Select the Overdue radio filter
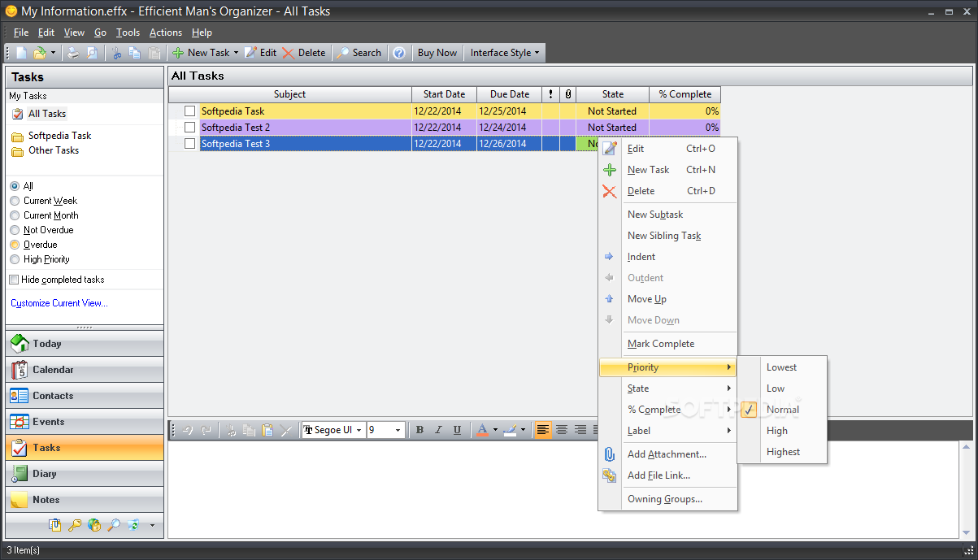Screen dimensions: 978x560 (x=15, y=245)
